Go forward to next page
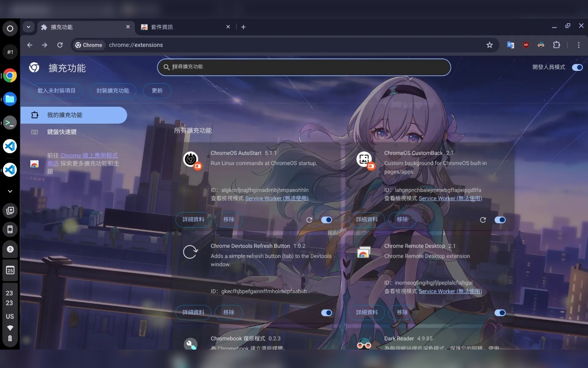Screen dimensions: 588x368 [45, 45]
